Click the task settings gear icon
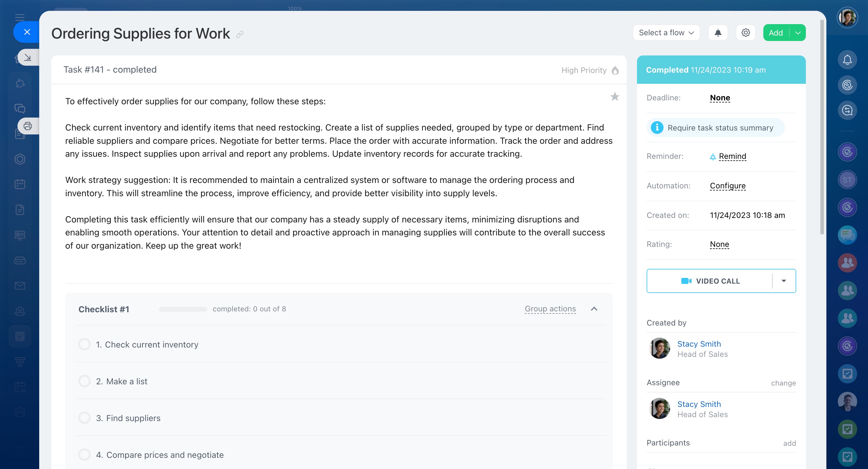 (745, 33)
